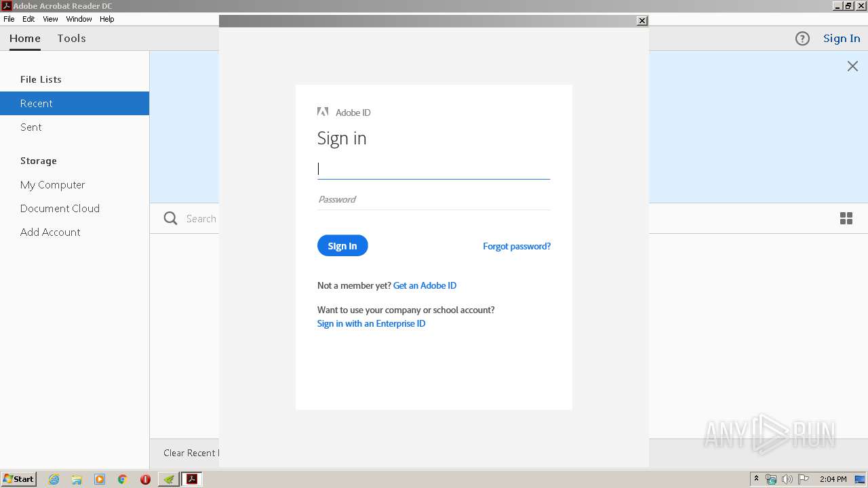
Task: Open the volume tray icon
Action: point(787,479)
